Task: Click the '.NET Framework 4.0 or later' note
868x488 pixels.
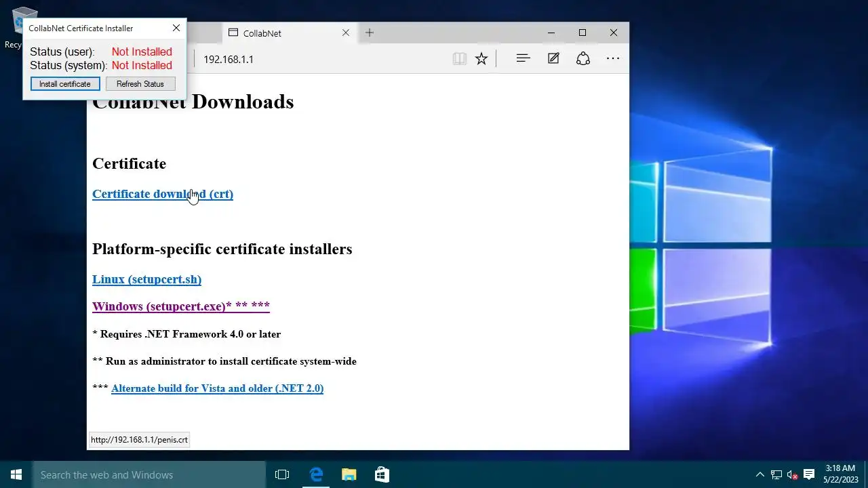Action: (x=186, y=334)
